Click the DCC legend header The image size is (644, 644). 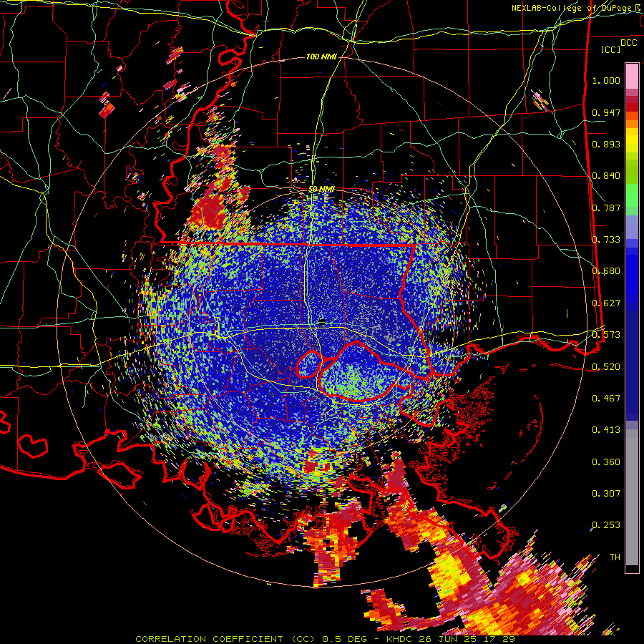click(628, 43)
